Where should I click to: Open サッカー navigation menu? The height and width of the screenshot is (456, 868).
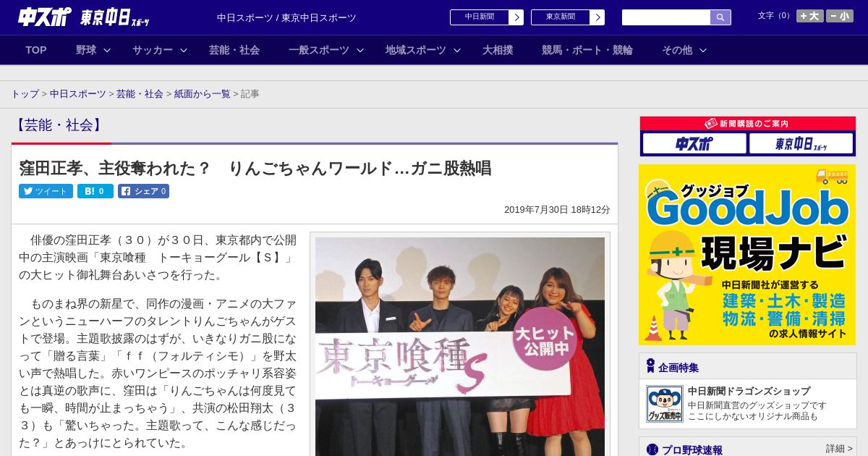153,50
